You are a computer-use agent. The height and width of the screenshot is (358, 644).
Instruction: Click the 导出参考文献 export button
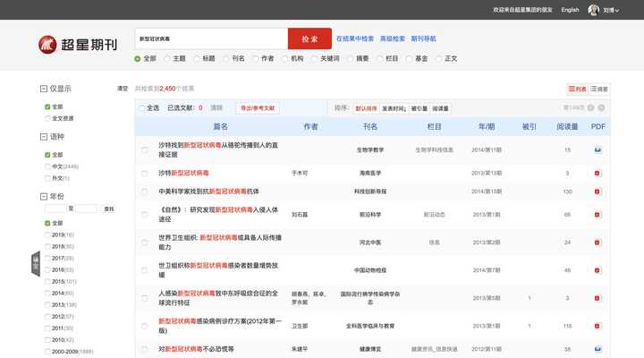click(x=257, y=108)
